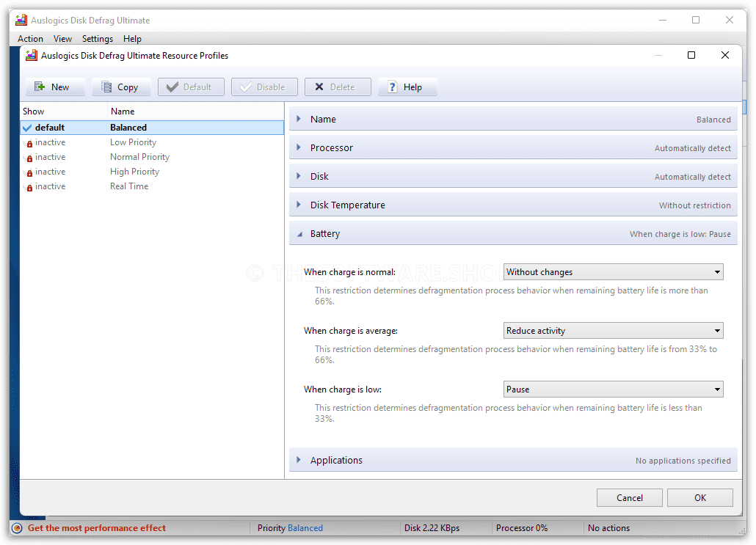Close the Resource Profiles dialog
The width and height of the screenshot is (756, 545).
click(x=724, y=56)
